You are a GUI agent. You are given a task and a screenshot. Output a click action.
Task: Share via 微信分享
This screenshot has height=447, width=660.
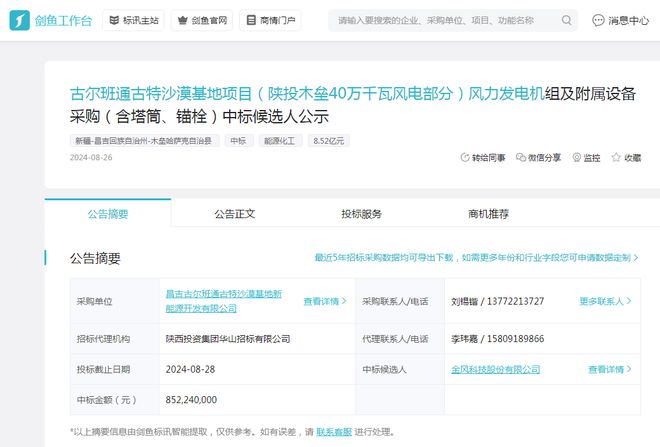[538, 158]
